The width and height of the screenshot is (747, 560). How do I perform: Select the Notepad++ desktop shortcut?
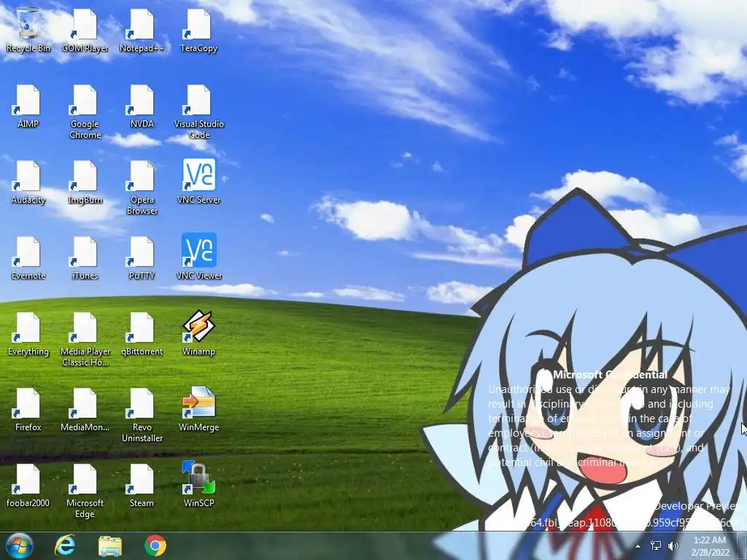[142, 30]
